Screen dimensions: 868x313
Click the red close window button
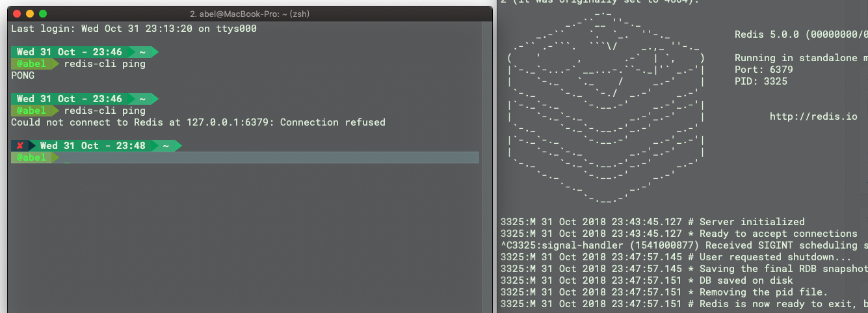pyautogui.click(x=17, y=13)
